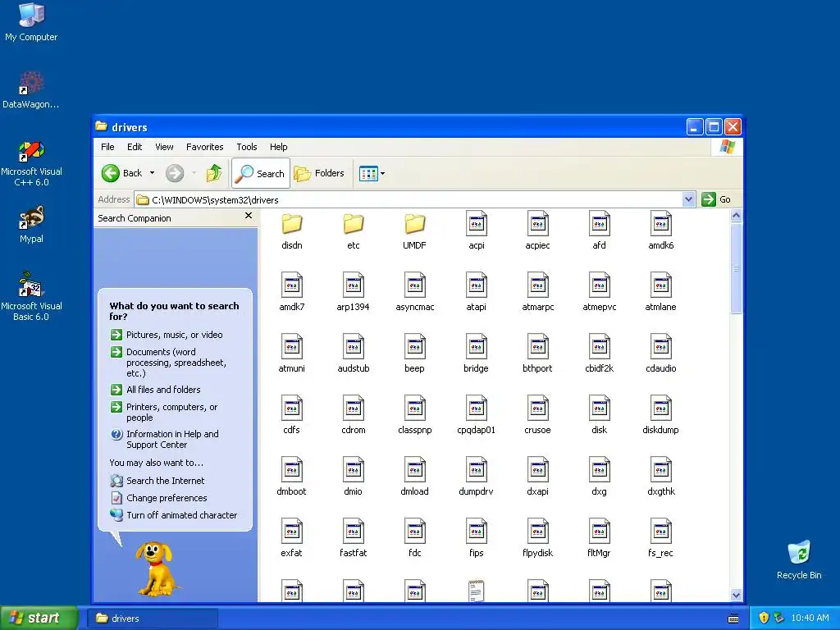Click the Go button

coord(716,199)
